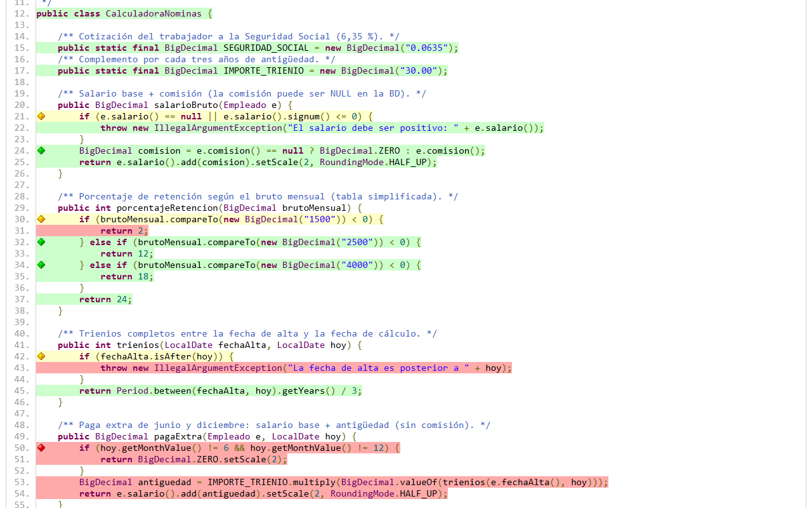Click the IMPORTE_TRIENIO constant on line 17
This screenshot has width=812, height=508.
coord(264,70)
